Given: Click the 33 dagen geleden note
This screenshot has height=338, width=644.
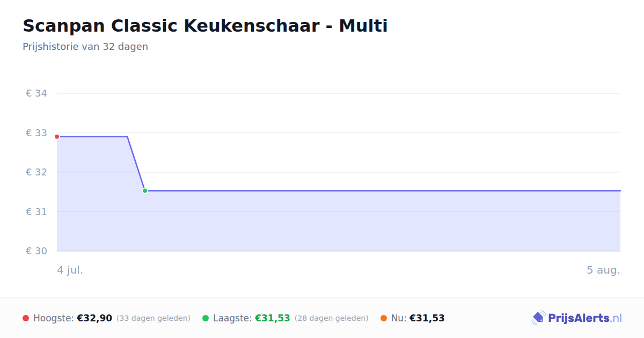Looking at the screenshot, I should (153, 318).
